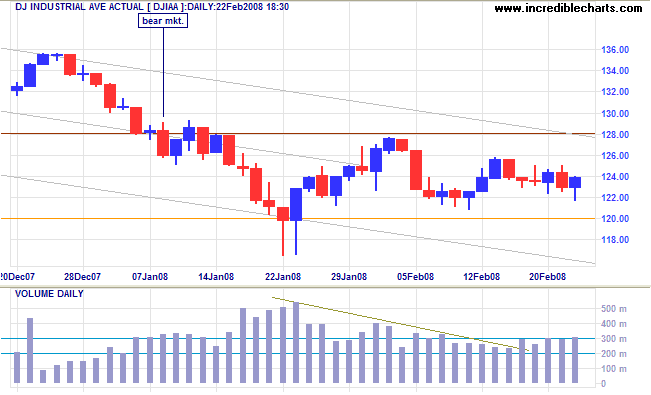Click the 118.00 price axis label
Image resolution: width=651 pixels, height=395 pixels.
pos(615,240)
